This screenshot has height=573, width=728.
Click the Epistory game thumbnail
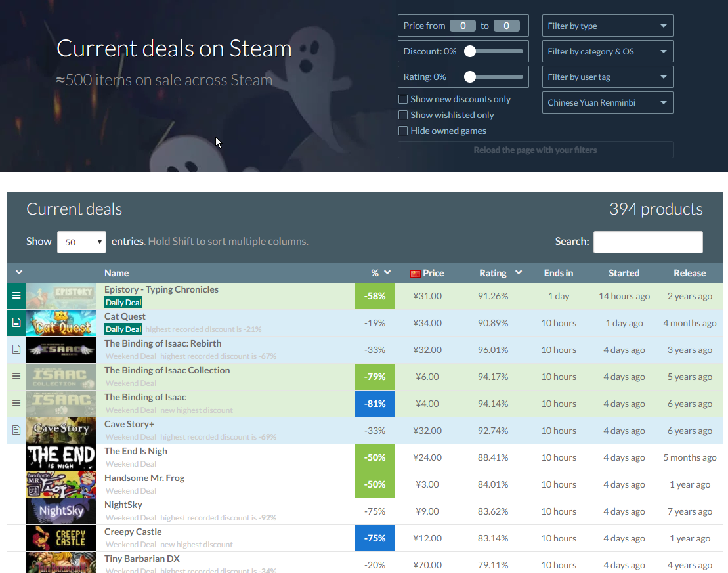click(61, 296)
